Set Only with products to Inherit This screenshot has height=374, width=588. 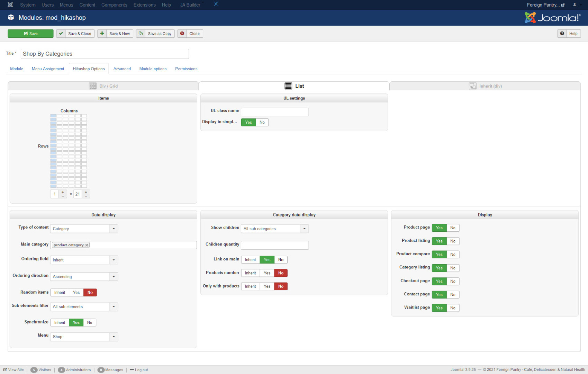[251, 286]
